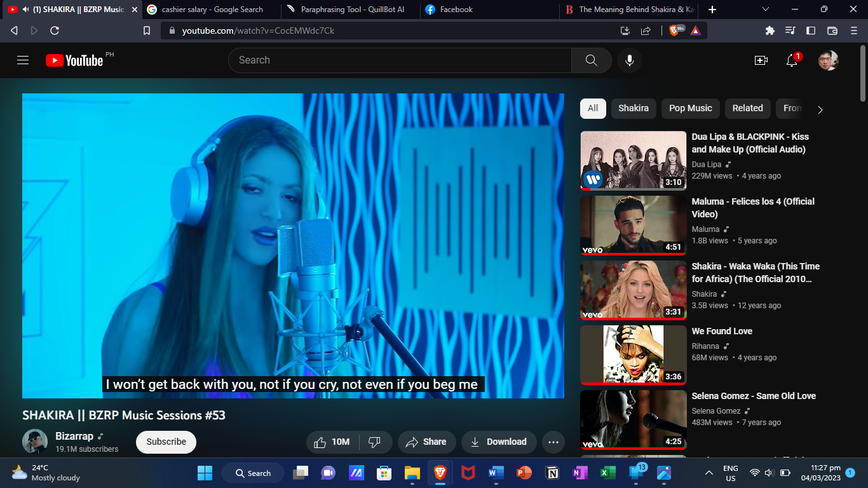
Task: Click the share page icon in address bar
Action: [x=646, y=30]
